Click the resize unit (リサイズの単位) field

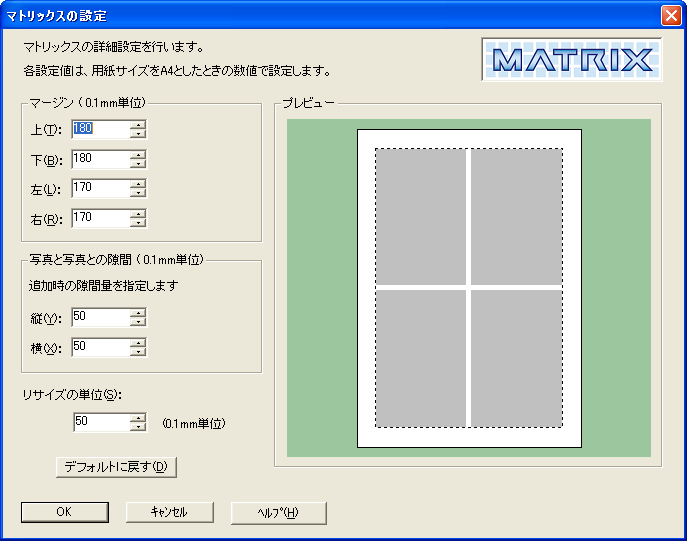point(100,422)
